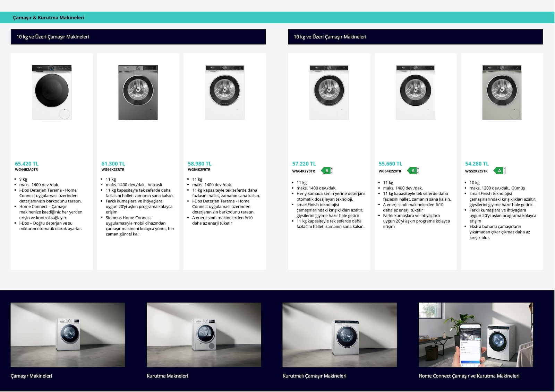The height and width of the screenshot is (392, 555).
Task: Open the Çamaşır Makineleri category photo
Action: [x=68, y=334]
